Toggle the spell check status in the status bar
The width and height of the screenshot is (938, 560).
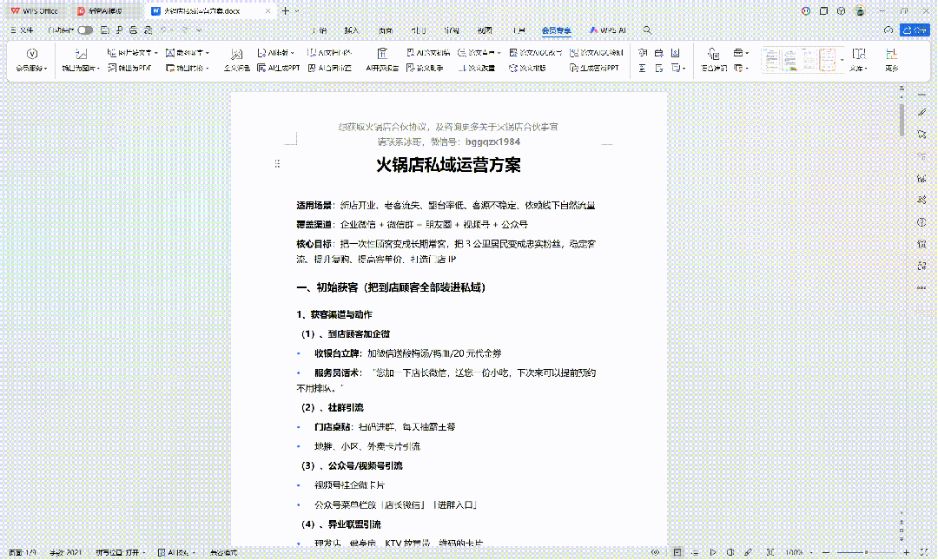coord(120,552)
